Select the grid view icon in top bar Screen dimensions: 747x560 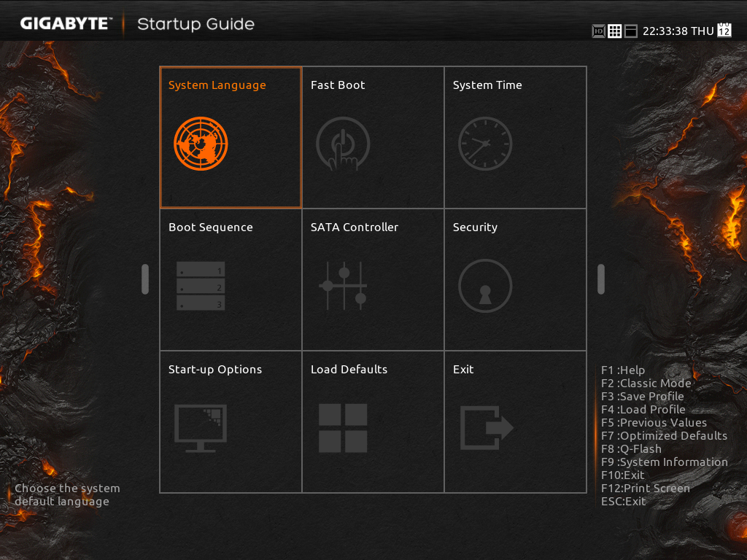coord(614,31)
